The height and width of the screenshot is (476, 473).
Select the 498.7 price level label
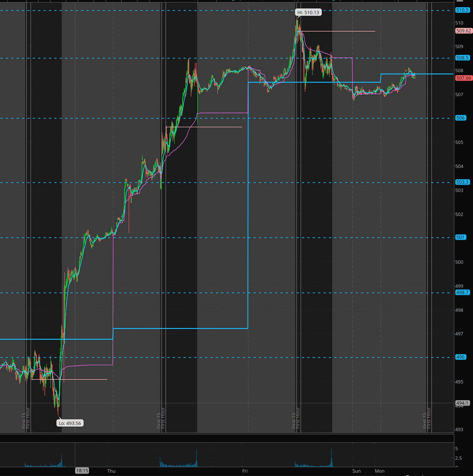point(462,292)
